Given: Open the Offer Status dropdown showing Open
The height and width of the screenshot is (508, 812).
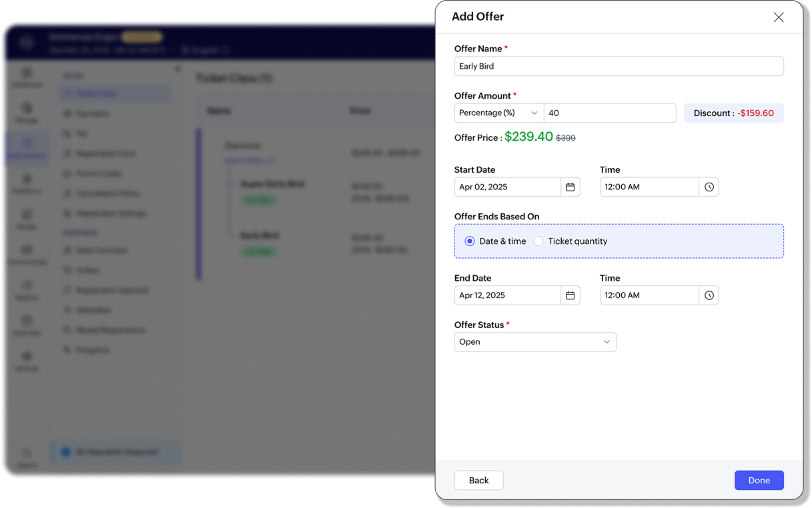Looking at the screenshot, I should (x=535, y=342).
